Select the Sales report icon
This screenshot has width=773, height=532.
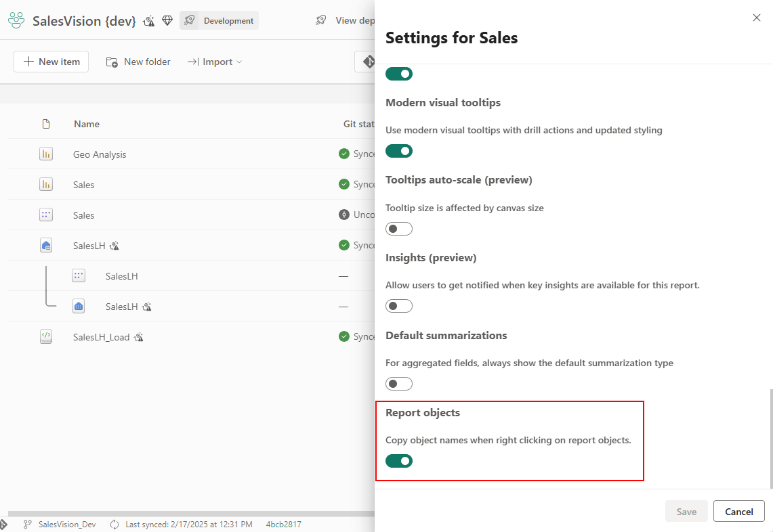point(46,184)
